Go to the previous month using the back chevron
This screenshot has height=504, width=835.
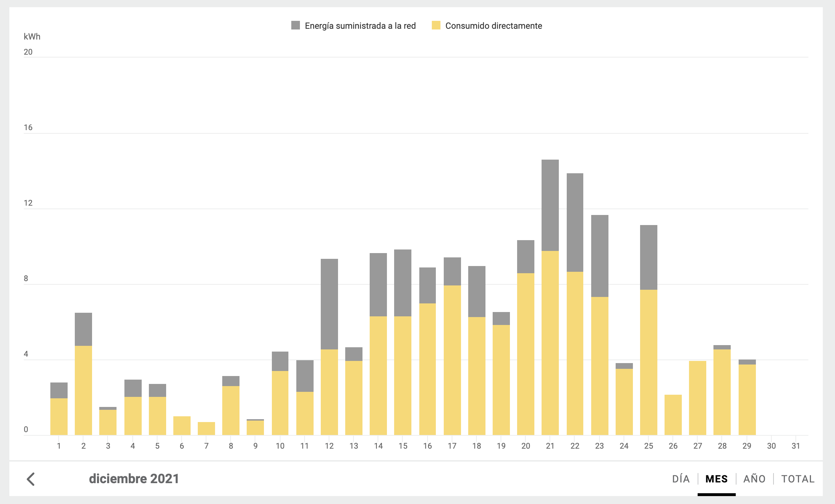tap(31, 479)
